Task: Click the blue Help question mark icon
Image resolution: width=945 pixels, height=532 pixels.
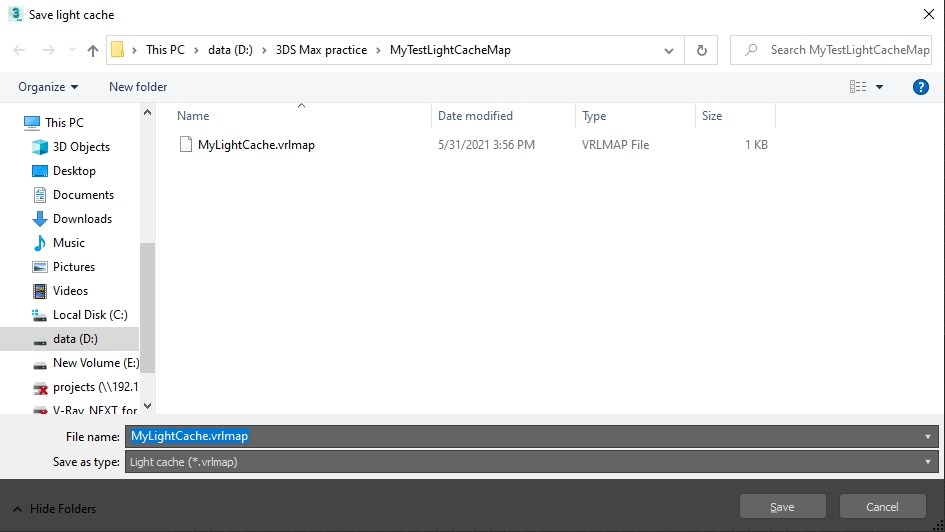Action: 920,87
